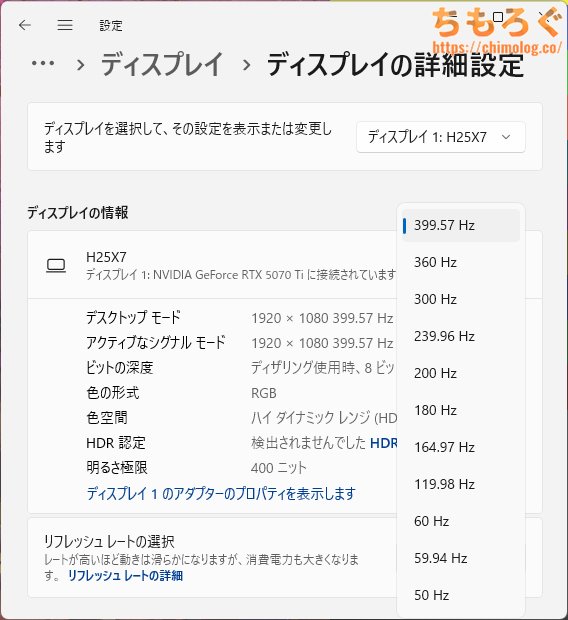Click the maximize window icon
This screenshot has height=620, width=568.
498,17
